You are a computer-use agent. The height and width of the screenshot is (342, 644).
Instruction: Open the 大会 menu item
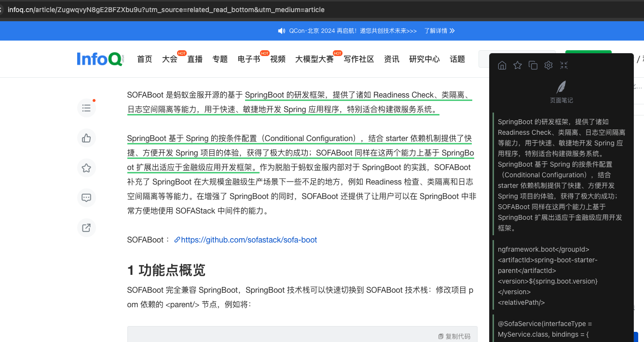170,59
